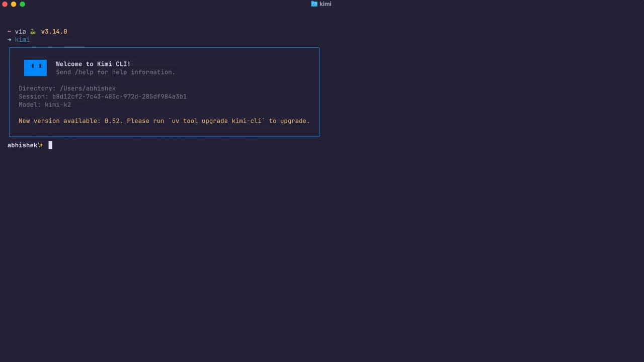Click the 'abhishek' prompt name
Screen dimensions: 644x362
(22, 145)
